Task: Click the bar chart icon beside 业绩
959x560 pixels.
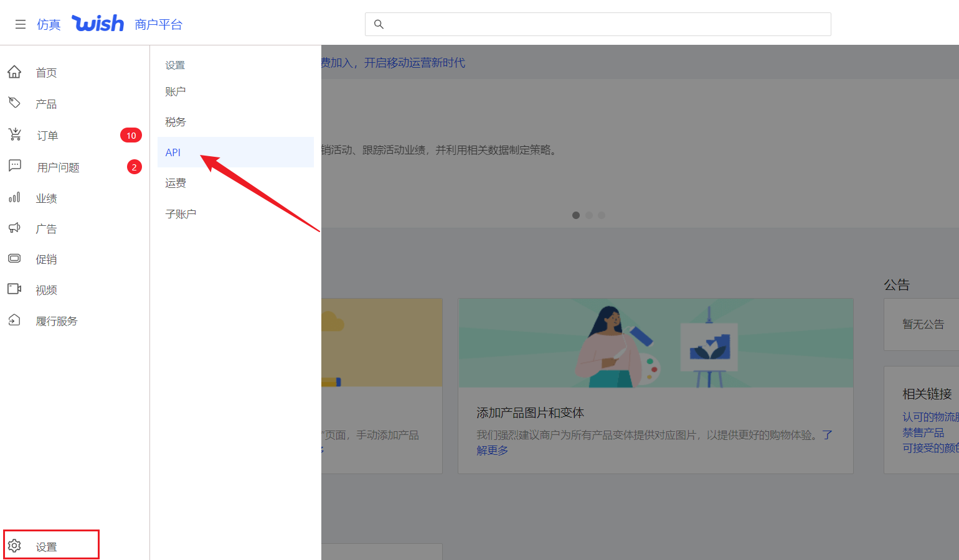Action: tap(14, 197)
